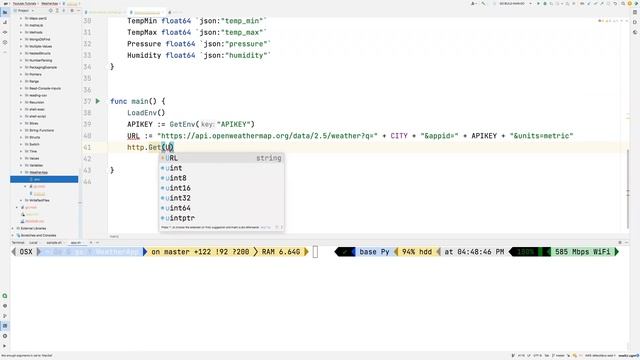This screenshot has width=640, height=360.
Task: Expand the Switch folder arrow
Action: [x=21, y=144]
